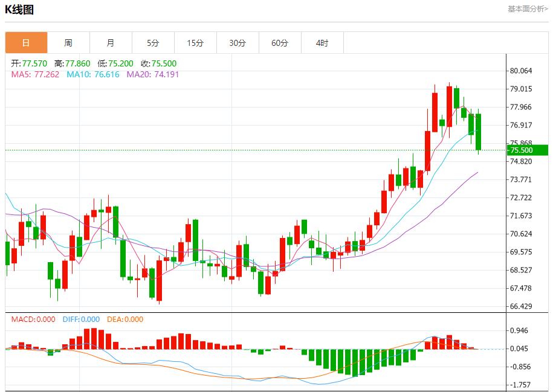Click the K线图 title heading
The width and height of the screenshot is (553, 392).
click(19, 10)
